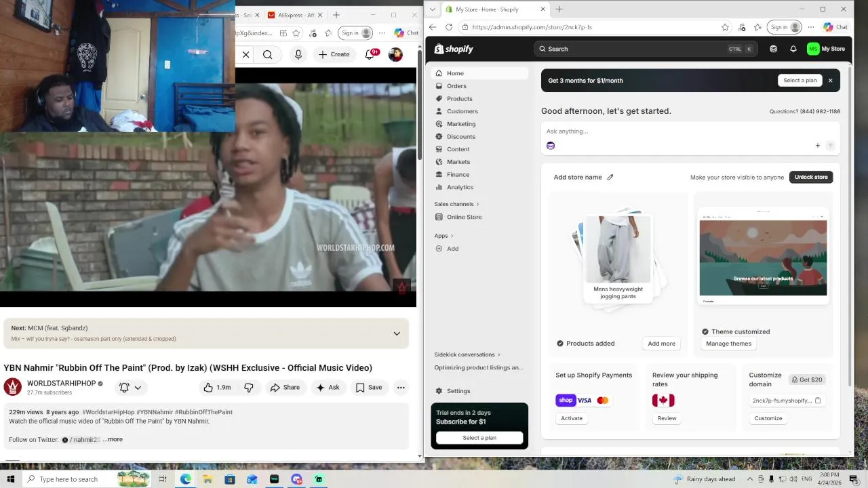Open Create menu on YouTube
This screenshot has height=488, width=868.
click(334, 54)
